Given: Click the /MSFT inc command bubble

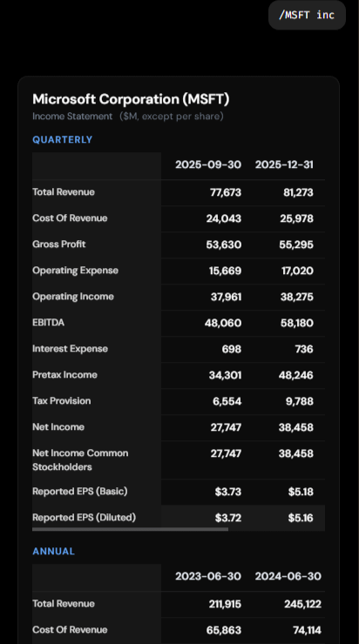Looking at the screenshot, I should 307,15.
